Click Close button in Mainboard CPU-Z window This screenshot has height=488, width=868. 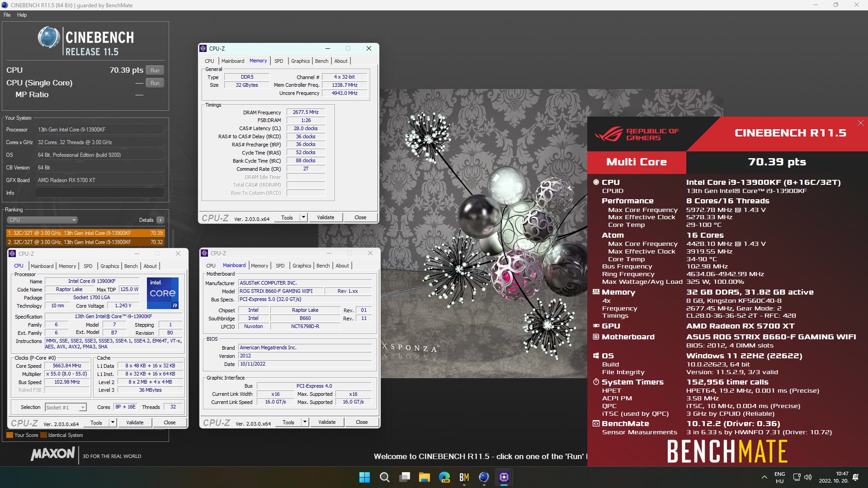(362, 422)
